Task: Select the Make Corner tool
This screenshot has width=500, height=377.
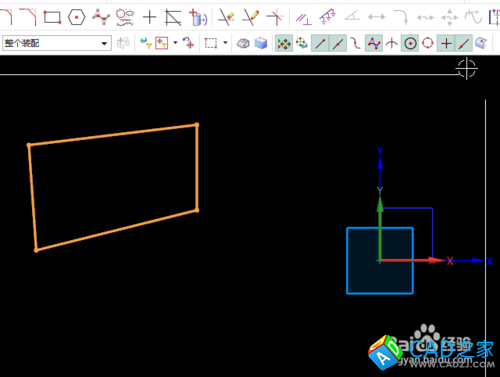Action: [276, 17]
